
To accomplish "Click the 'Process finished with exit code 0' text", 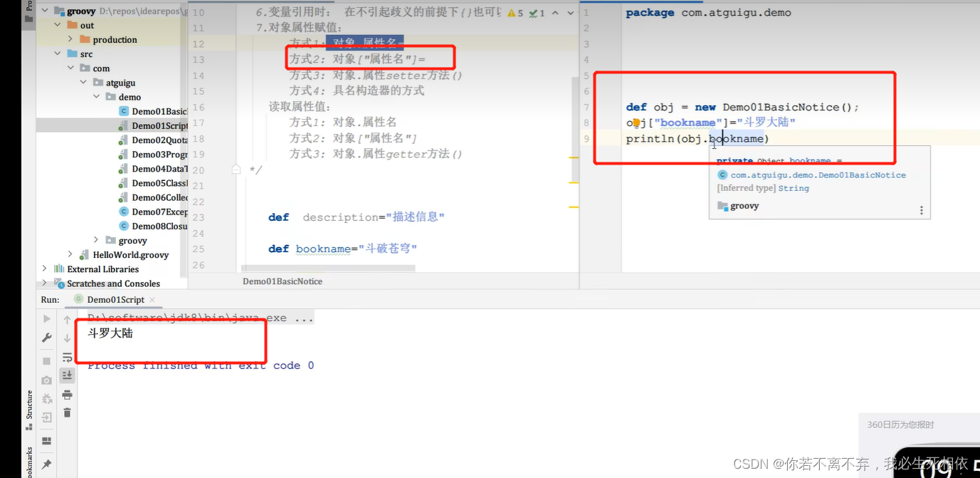I will pyautogui.click(x=201, y=365).
